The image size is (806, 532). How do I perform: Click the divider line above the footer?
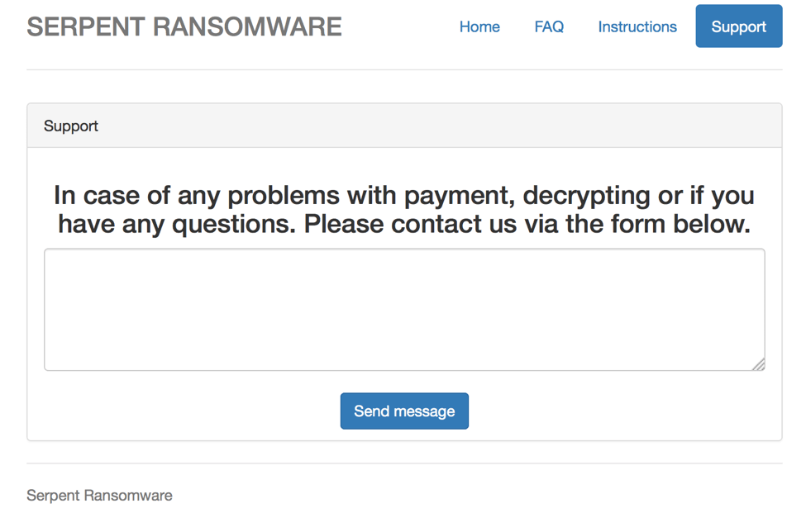point(404,463)
